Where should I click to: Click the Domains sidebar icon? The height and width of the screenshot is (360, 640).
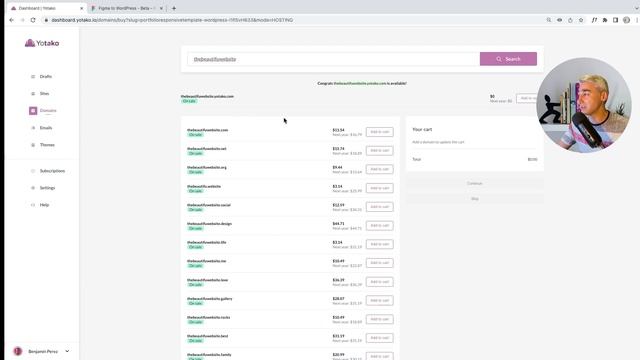click(33, 111)
